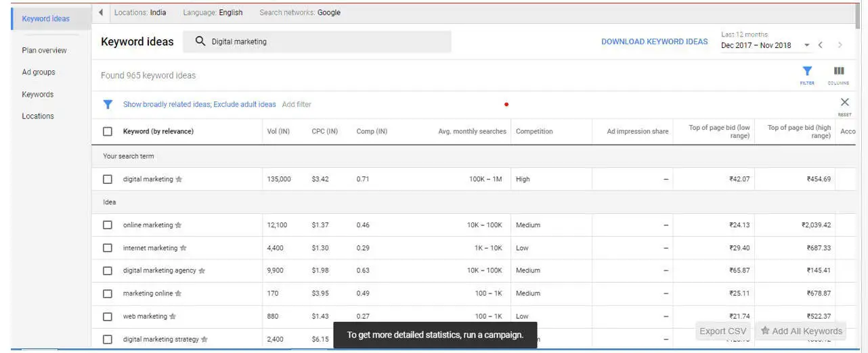Click the $3.95 CPC value
This screenshot has width=868, height=353.
(x=320, y=293)
